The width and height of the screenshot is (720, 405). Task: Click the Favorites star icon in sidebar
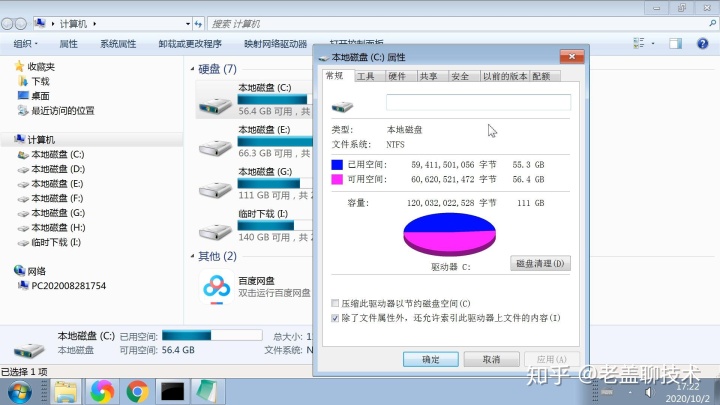pos(19,67)
